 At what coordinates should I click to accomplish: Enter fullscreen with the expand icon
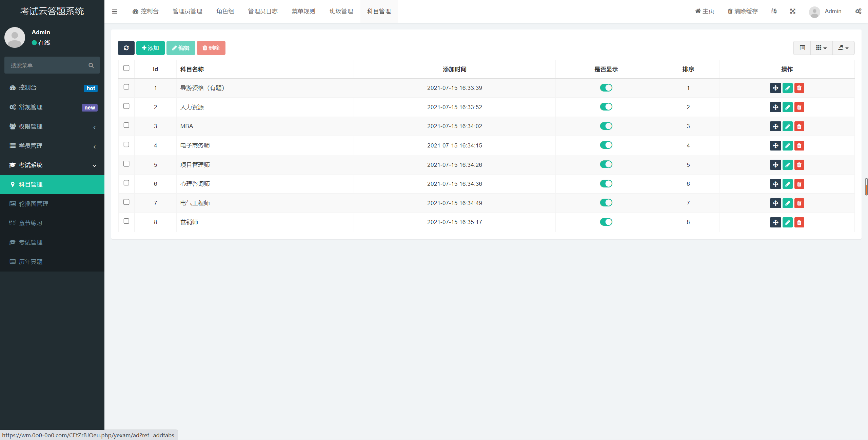pos(792,11)
